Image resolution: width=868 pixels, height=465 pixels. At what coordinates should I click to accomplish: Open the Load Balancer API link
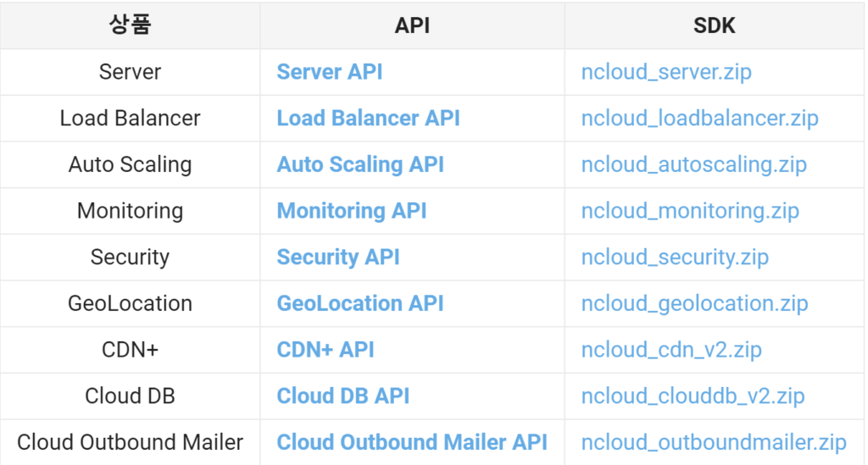368,119
